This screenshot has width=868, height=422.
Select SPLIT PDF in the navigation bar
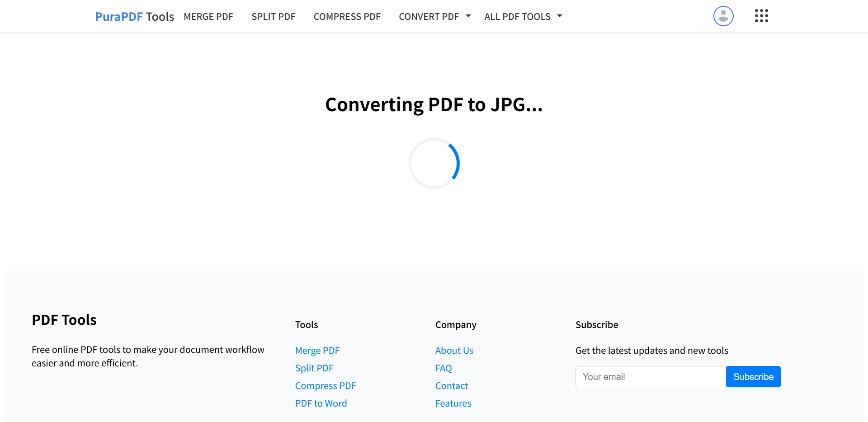pyautogui.click(x=273, y=16)
